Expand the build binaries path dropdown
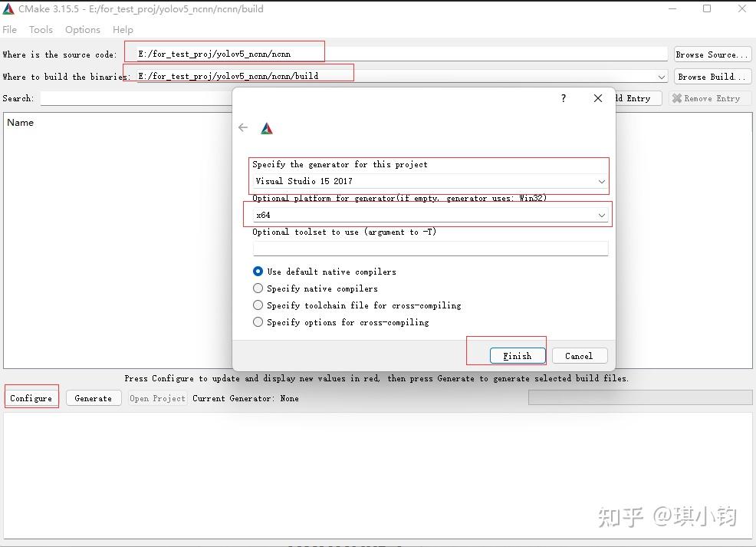This screenshot has width=756, height=547. (661, 76)
